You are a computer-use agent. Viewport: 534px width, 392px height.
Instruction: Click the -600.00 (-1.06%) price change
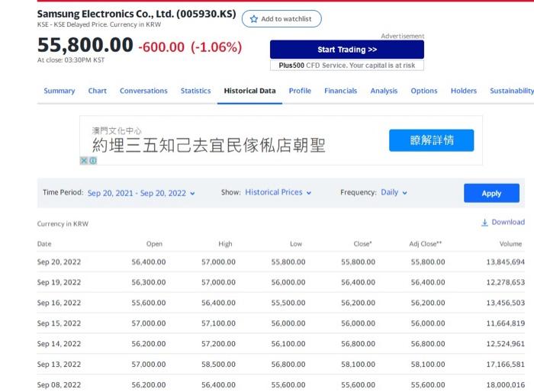(x=190, y=47)
